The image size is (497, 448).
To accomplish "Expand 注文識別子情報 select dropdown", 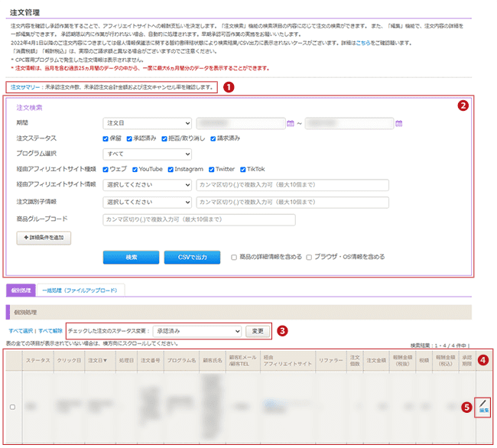I will pyautogui.click(x=147, y=202).
